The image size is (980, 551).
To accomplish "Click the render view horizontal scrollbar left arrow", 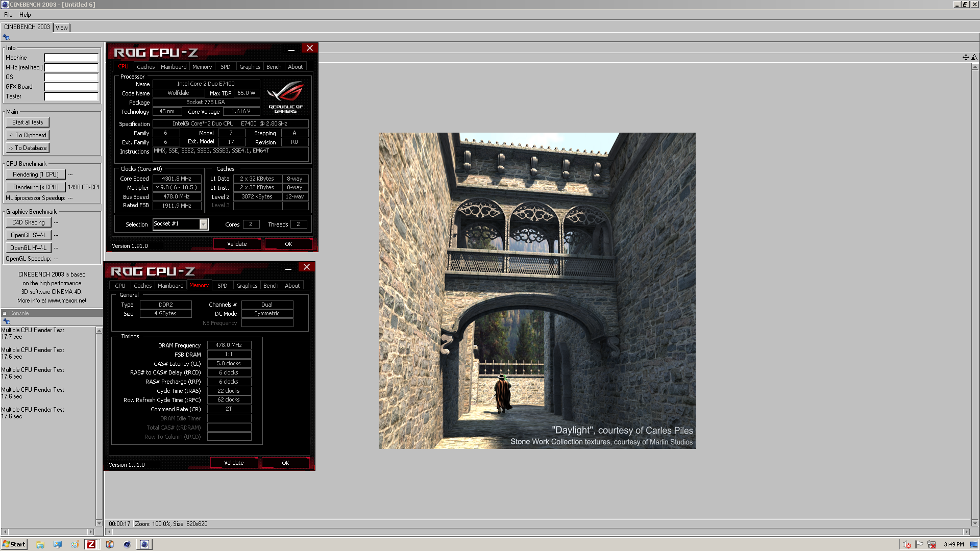I will pyautogui.click(x=109, y=532).
